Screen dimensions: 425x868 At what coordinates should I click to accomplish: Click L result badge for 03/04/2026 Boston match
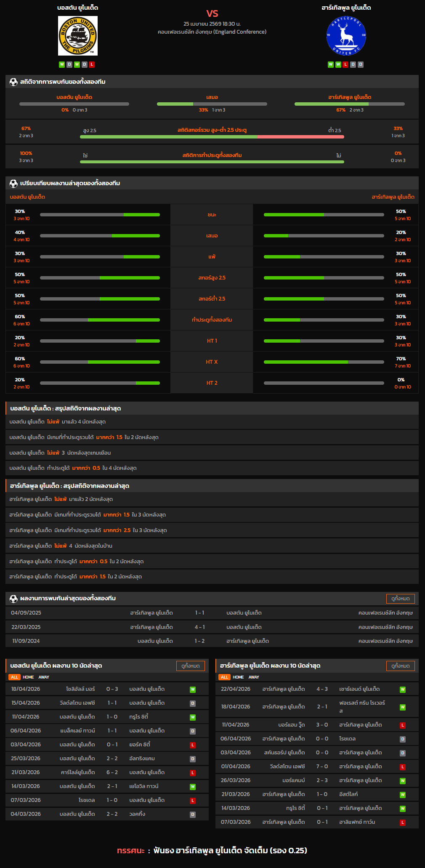click(x=192, y=745)
